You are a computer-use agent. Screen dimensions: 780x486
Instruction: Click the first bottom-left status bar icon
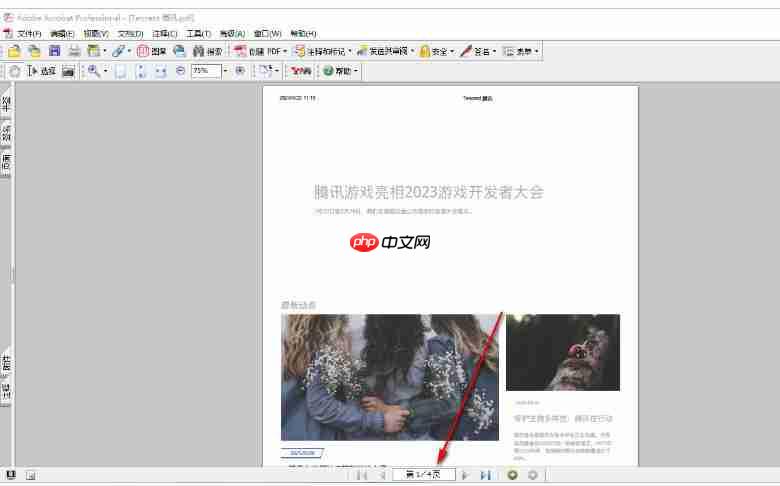tap(11, 476)
